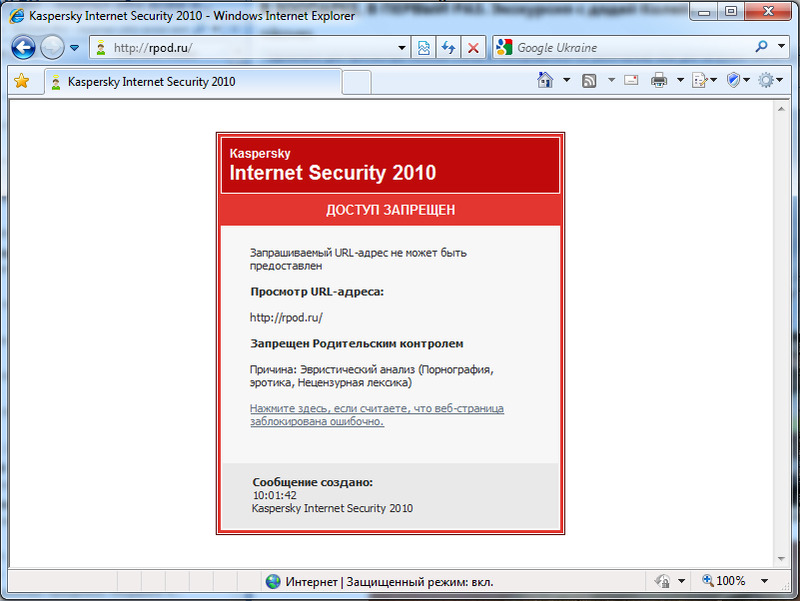Close the Internet Explorer window
800x601 pixels.
click(x=768, y=12)
